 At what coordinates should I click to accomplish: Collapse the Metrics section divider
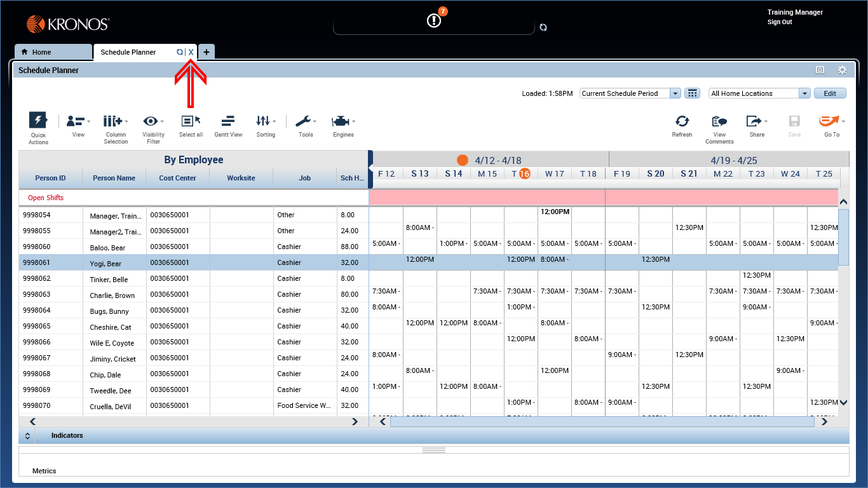pyautogui.click(x=433, y=449)
